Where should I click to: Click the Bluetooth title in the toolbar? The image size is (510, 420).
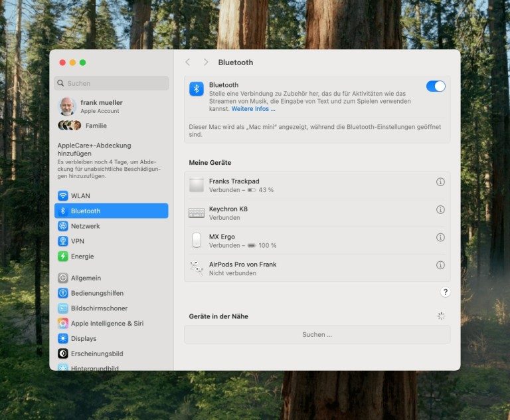click(x=236, y=62)
